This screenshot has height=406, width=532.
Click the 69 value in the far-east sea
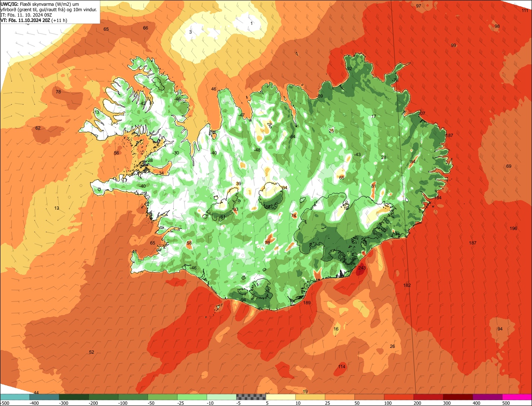click(509, 166)
